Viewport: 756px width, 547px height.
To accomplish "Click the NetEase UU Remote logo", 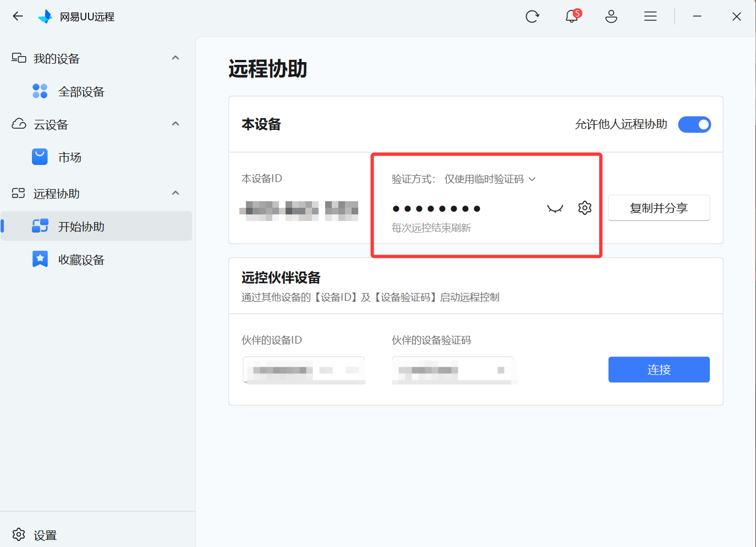I will click(x=45, y=16).
